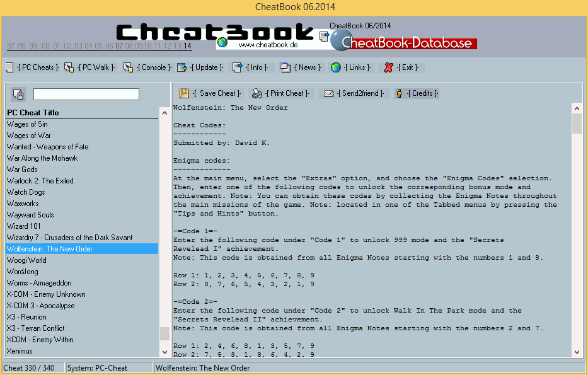Select Warlock 2: The Exiled

(x=82, y=181)
